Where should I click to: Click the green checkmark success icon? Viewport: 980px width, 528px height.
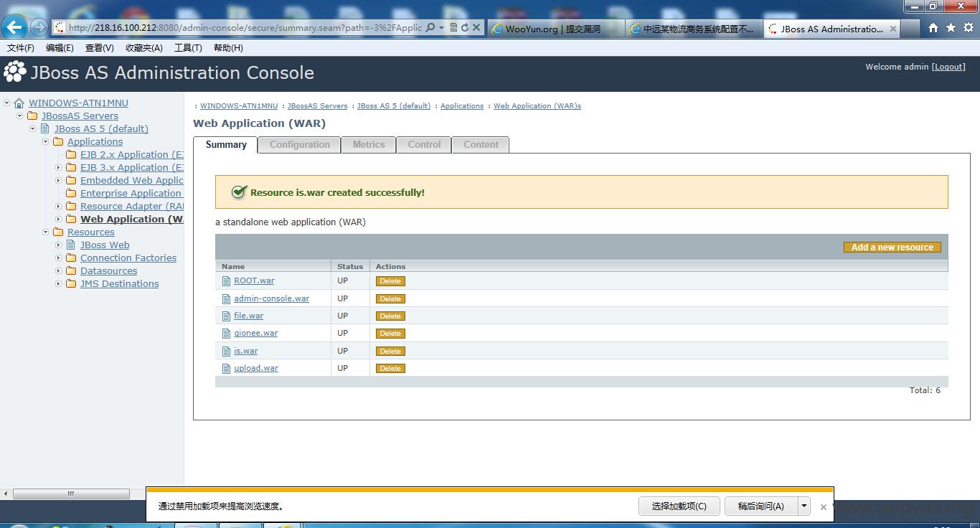239,192
